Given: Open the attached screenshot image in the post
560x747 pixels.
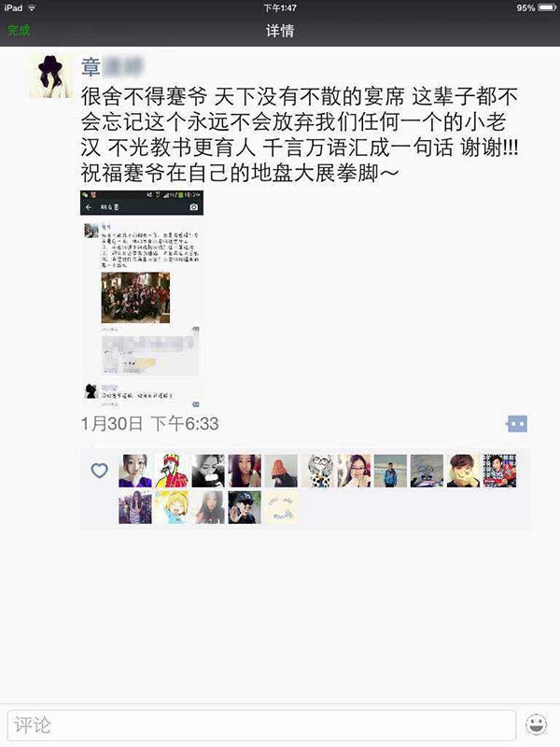Looking at the screenshot, I should [142, 299].
